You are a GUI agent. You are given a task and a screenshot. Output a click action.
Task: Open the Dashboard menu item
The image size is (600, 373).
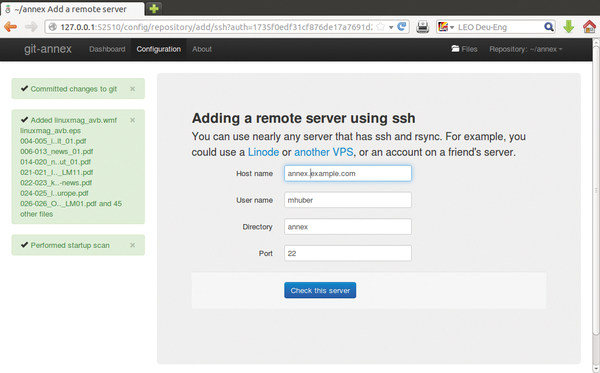pos(107,49)
